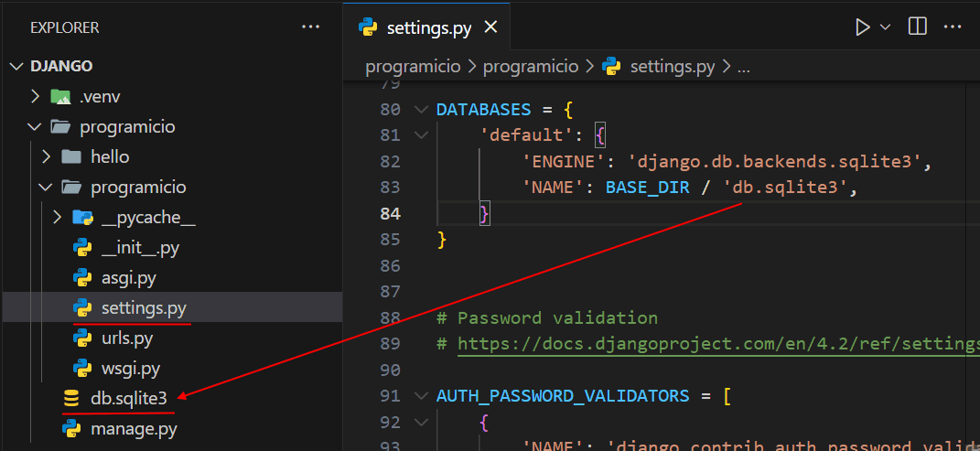Open the docs.djangoproject.com link in comment

coord(718,344)
